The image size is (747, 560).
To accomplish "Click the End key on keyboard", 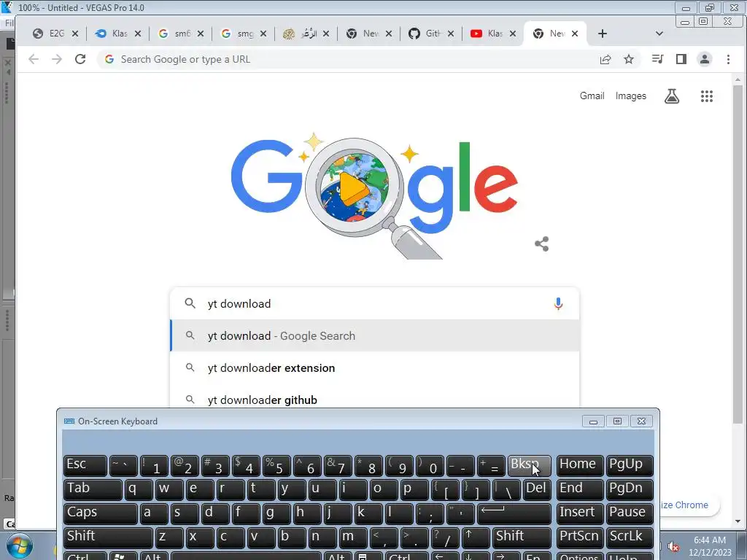I will [580, 489].
